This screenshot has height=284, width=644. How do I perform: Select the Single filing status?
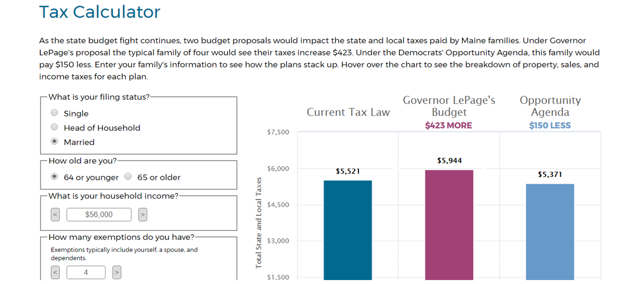(x=54, y=113)
